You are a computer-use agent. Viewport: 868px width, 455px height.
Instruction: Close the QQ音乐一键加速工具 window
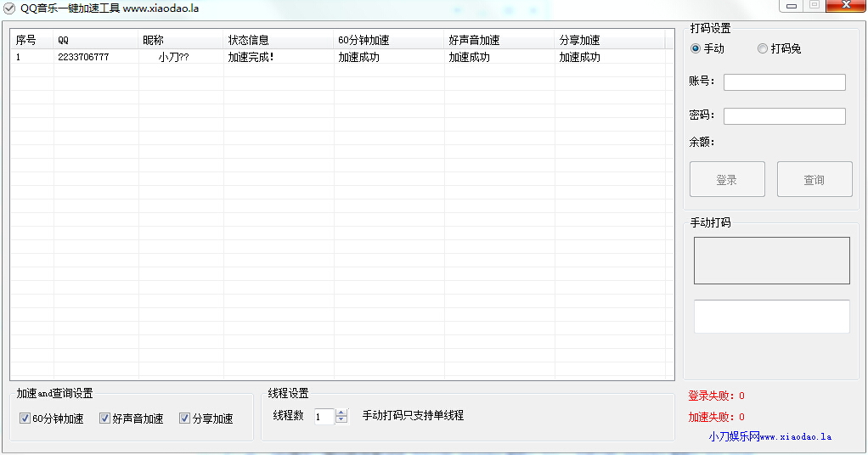846,6
